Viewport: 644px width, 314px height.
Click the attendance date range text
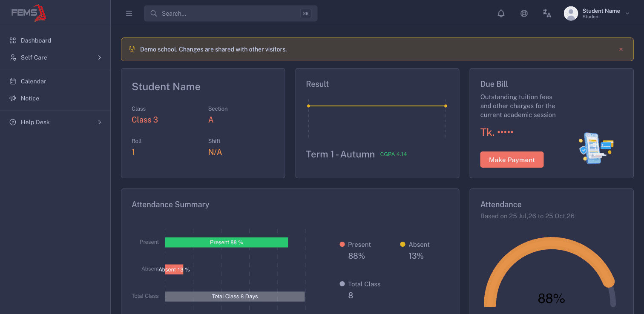(x=527, y=216)
